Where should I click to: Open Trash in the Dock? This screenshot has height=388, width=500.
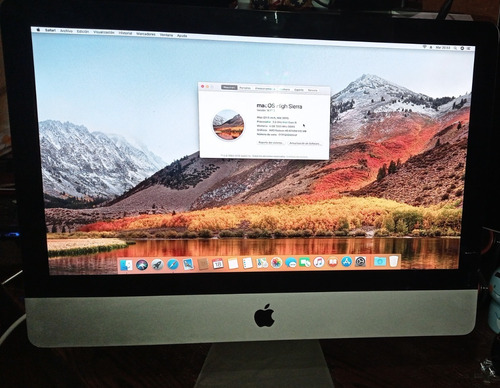pos(394,261)
